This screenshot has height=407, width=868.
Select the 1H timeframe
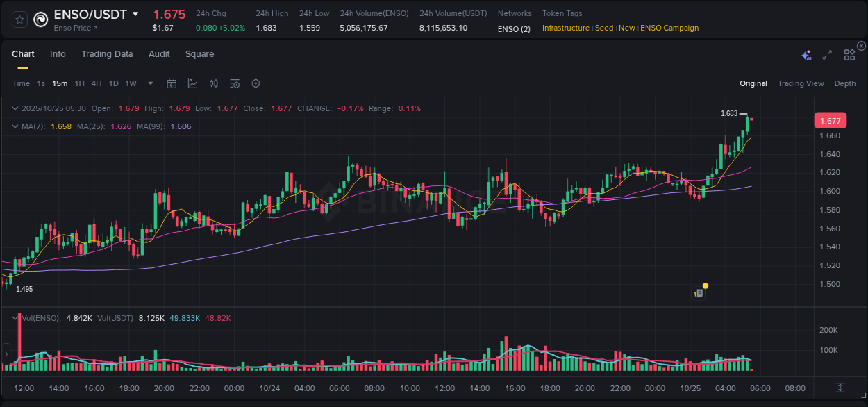78,83
